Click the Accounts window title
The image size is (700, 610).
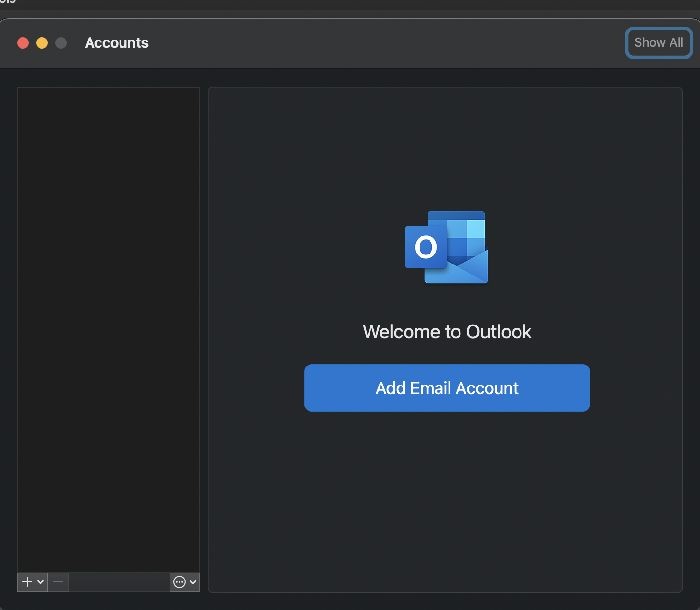tap(117, 43)
